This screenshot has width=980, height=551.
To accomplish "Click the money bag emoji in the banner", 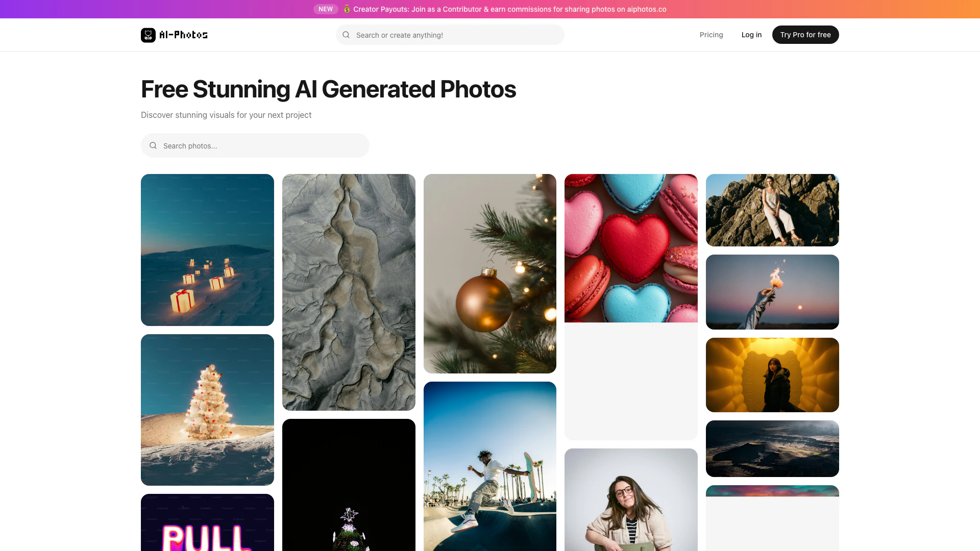I will tap(347, 9).
